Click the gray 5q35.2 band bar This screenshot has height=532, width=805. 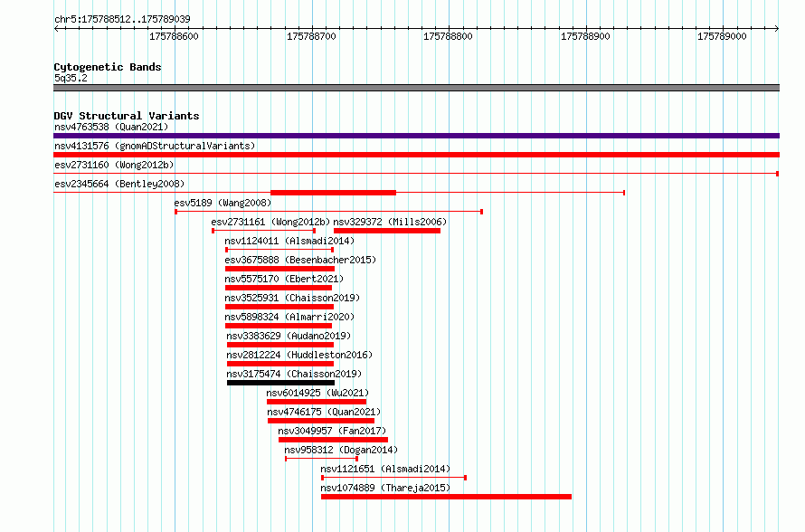coord(416,88)
